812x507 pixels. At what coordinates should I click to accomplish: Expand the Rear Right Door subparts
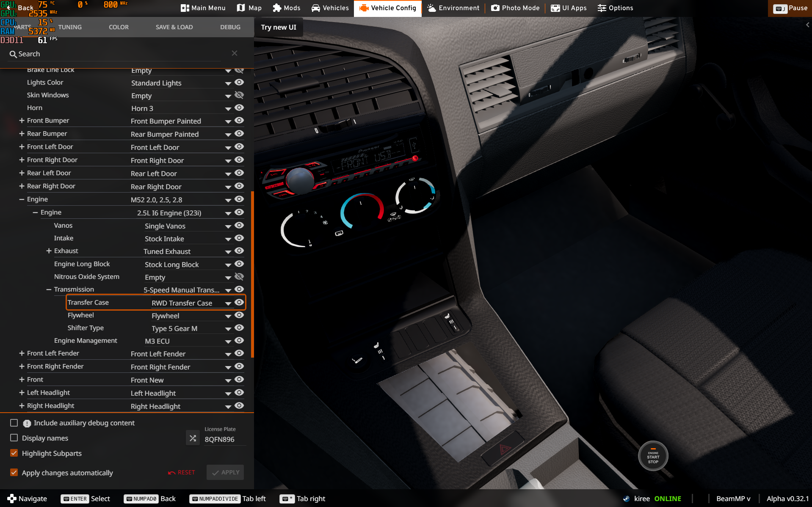coord(22,186)
